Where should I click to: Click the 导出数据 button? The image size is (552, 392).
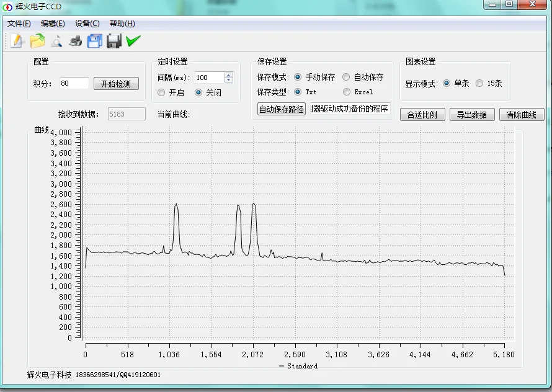pyautogui.click(x=472, y=115)
